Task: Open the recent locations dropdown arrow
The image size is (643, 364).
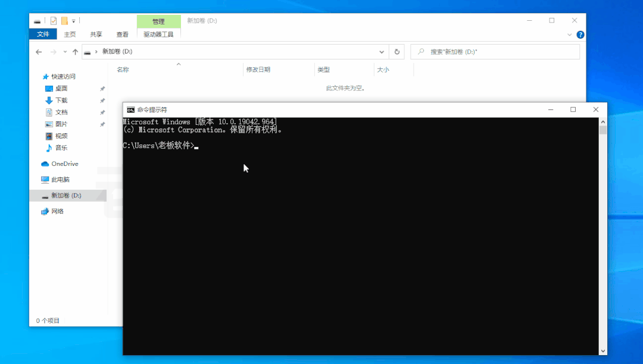Action: click(65, 52)
